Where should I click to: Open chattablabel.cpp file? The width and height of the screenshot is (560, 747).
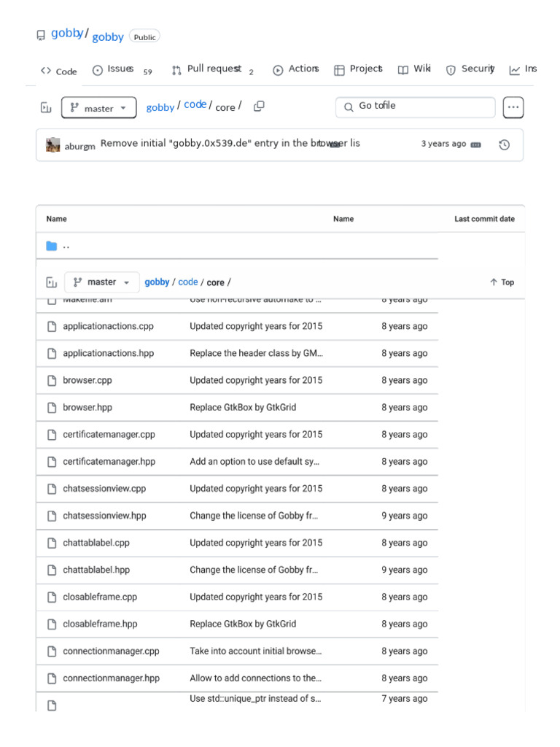(96, 543)
